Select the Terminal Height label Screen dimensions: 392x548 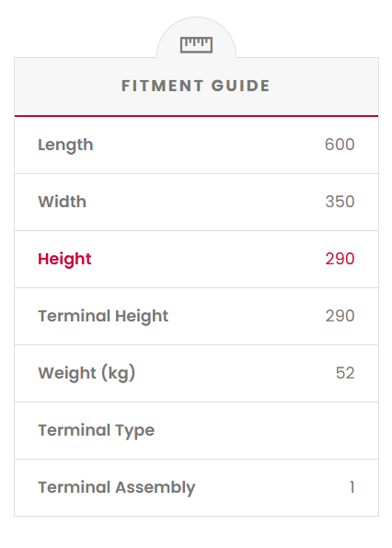coord(103,316)
